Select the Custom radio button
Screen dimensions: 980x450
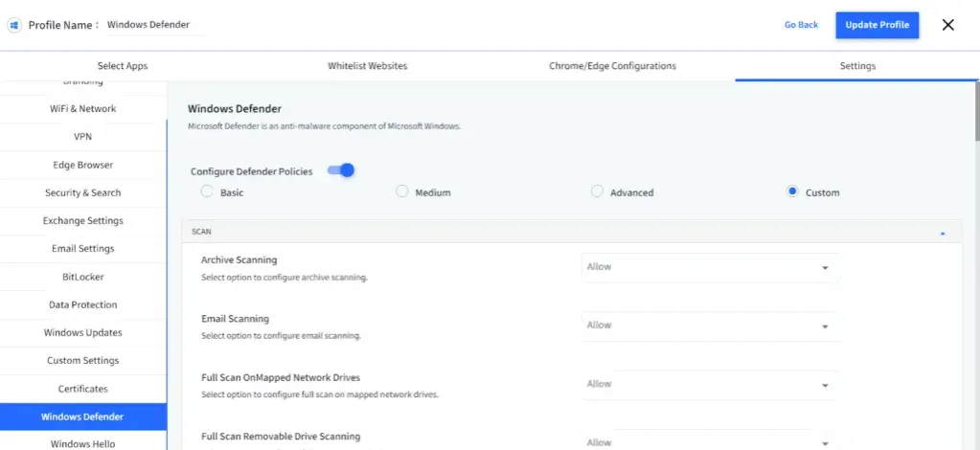pos(792,191)
